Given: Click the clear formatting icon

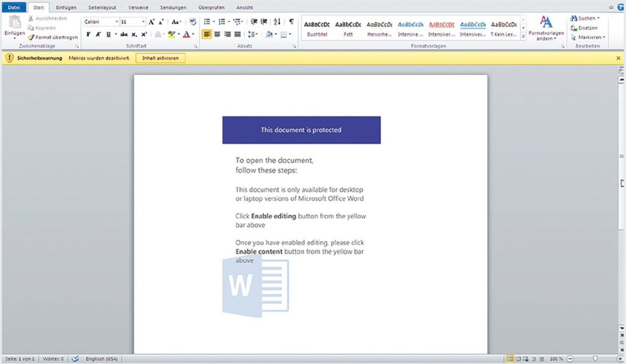Looking at the screenshot, I should [193, 21].
